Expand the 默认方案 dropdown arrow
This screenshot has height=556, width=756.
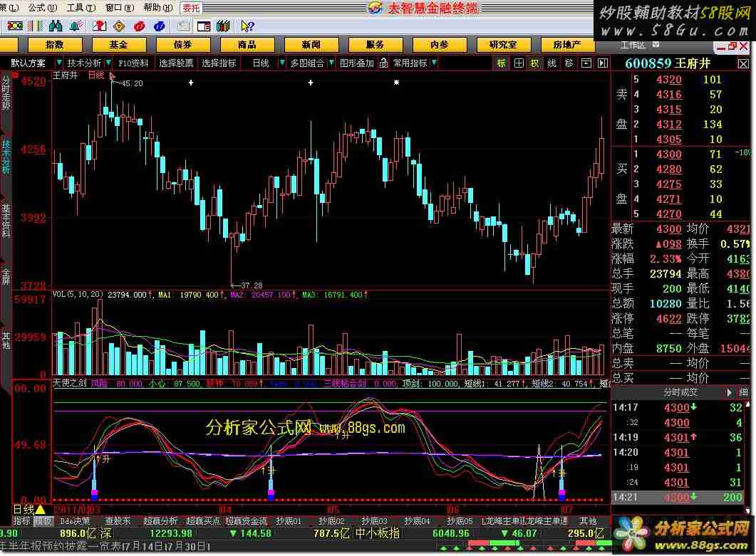point(59,63)
